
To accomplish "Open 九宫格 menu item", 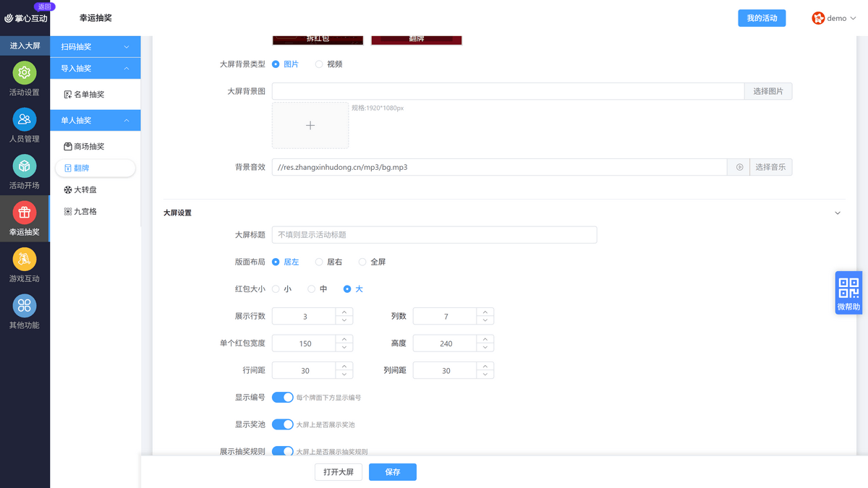I will (95, 211).
